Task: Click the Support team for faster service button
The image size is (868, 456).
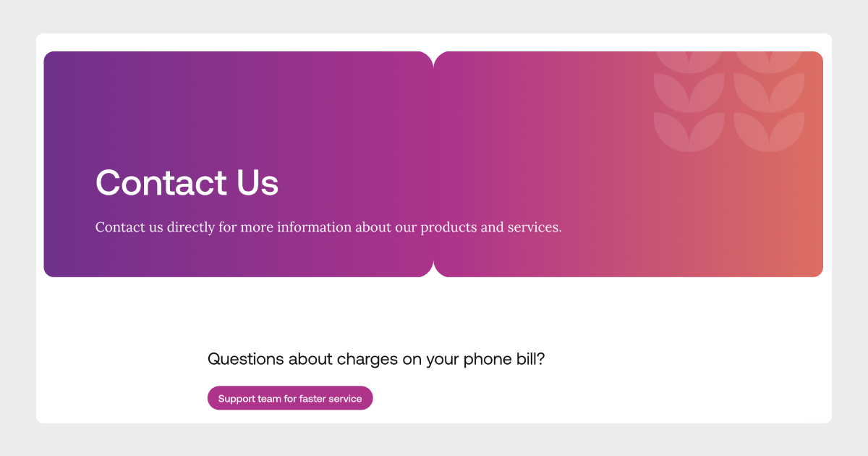Action: [290, 398]
